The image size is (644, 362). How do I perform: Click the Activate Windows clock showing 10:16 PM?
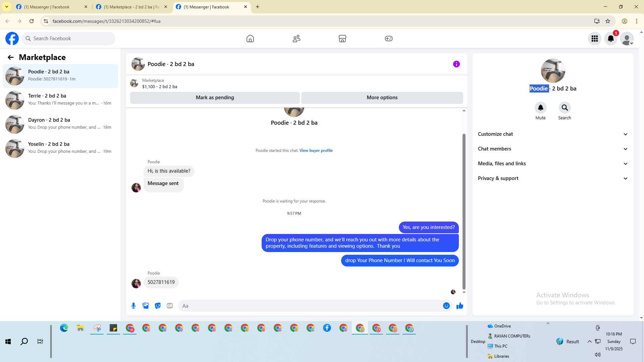coord(614,334)
